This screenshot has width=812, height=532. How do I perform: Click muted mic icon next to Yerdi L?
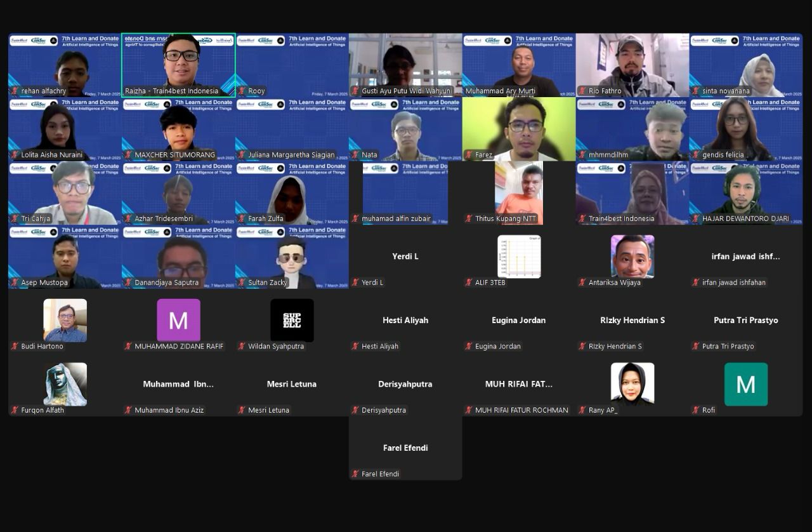(x=355, y=283)
